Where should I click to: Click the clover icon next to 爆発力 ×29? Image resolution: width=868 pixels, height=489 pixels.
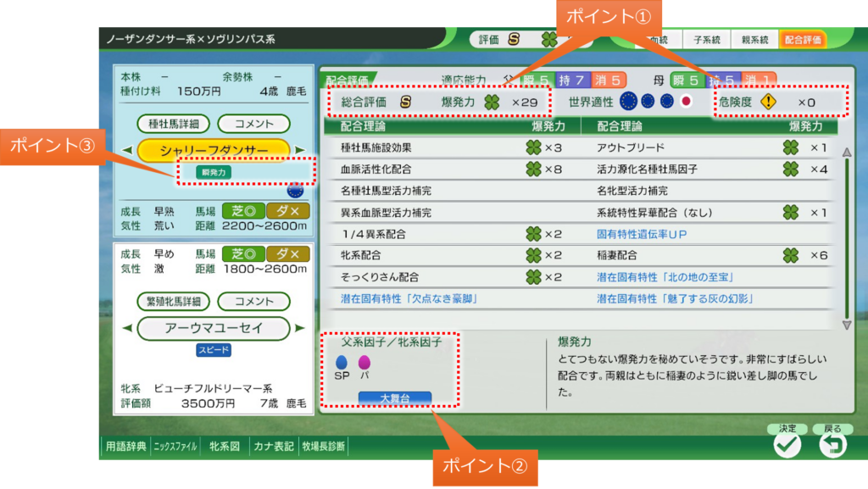(492, 102)
